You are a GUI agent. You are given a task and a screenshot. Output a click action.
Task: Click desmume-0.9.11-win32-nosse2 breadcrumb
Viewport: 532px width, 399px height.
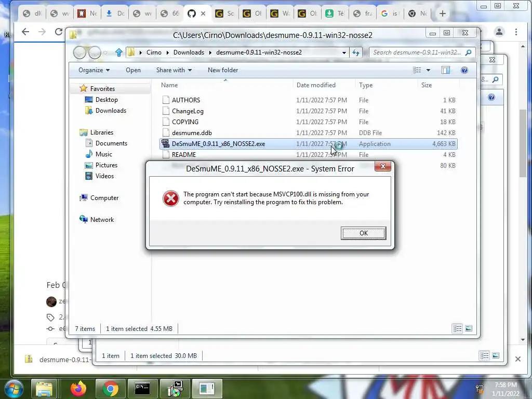pyautogui.click(x=259, y=52)
